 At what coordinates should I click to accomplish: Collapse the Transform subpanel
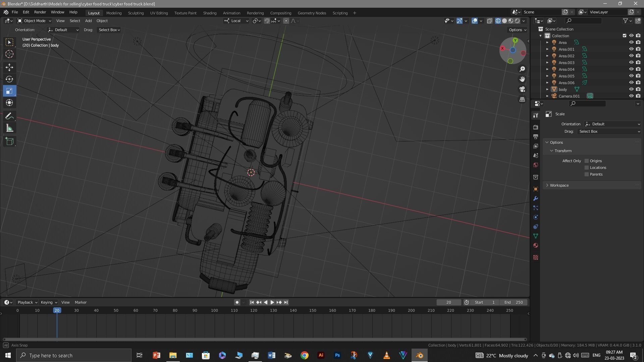pos(563,151)
